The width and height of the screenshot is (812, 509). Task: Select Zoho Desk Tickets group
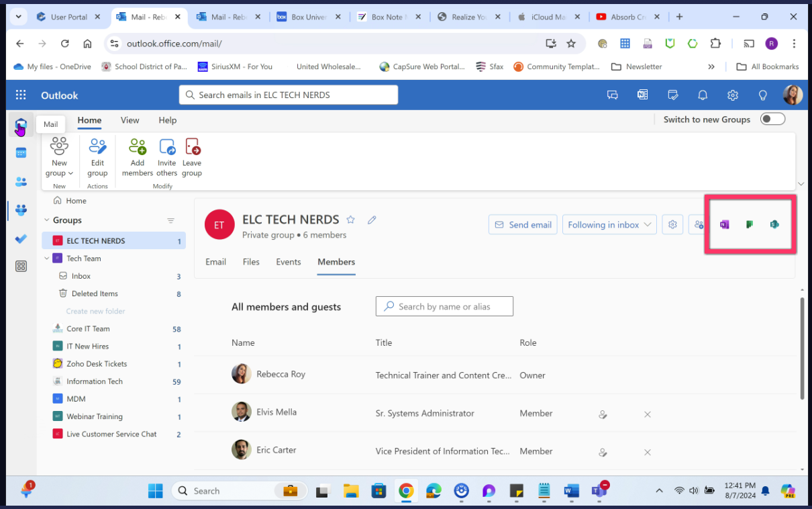pyautogui.click(x=114, y=363)
